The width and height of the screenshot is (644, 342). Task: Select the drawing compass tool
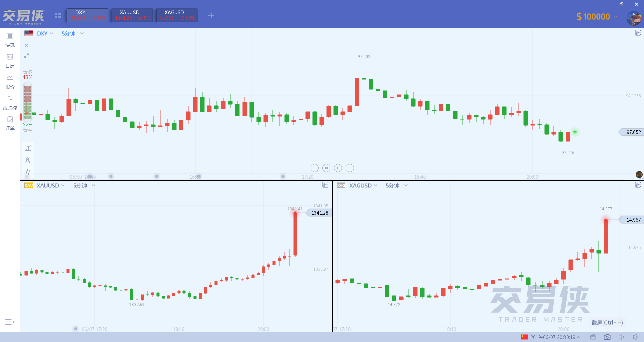28,160
